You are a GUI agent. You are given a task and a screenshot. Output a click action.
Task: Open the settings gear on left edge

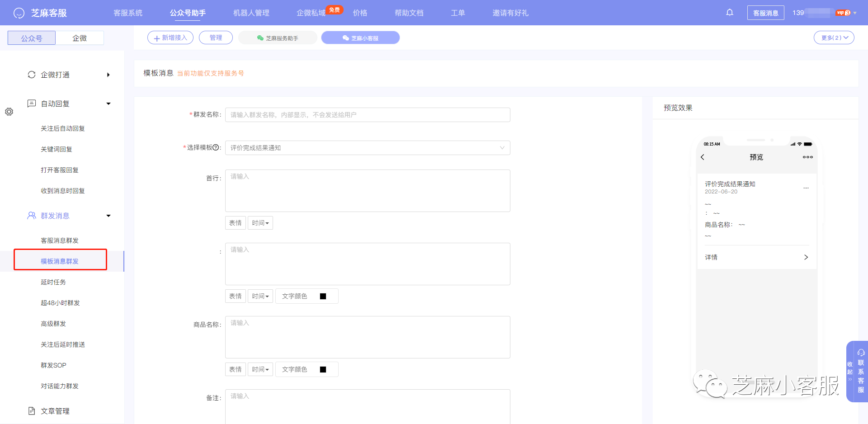(9, 112)
